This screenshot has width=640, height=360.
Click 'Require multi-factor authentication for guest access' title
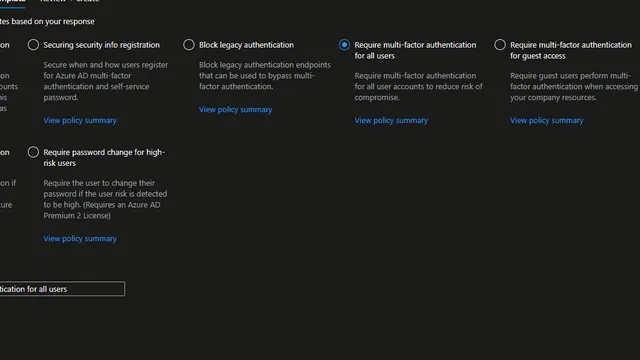point(571,50)
